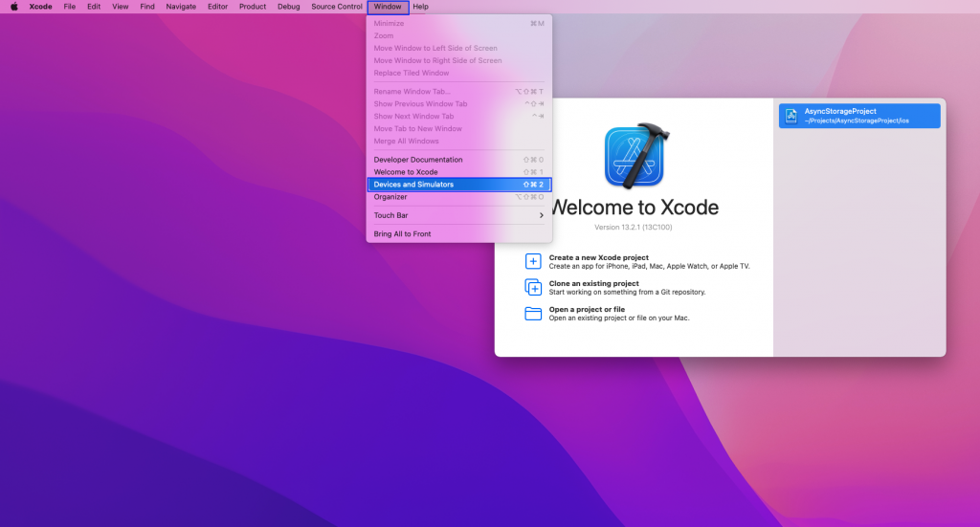
Task: Select AsyncStorageProject recent project
Action: pyautogui.click(x=859, y=116)
